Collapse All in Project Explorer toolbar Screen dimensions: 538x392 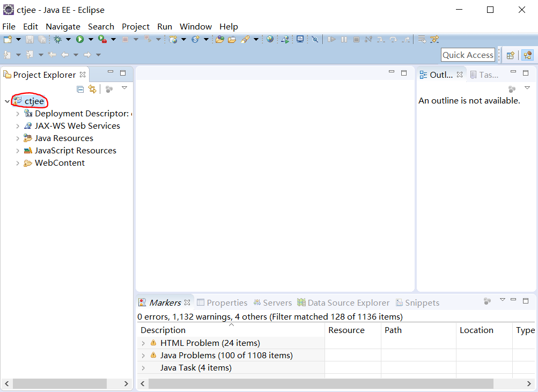[x=80, y=90]
